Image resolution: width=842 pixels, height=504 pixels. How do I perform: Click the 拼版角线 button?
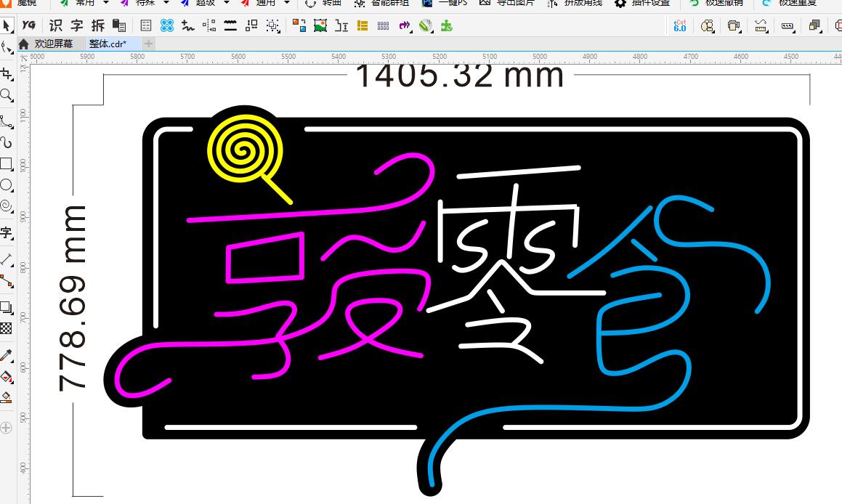(575, 3)
